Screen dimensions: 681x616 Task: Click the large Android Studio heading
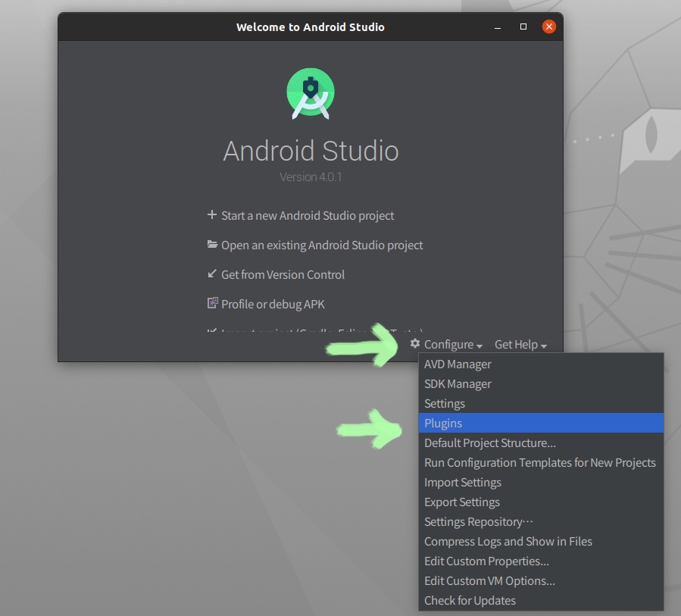tap(311, 151)
